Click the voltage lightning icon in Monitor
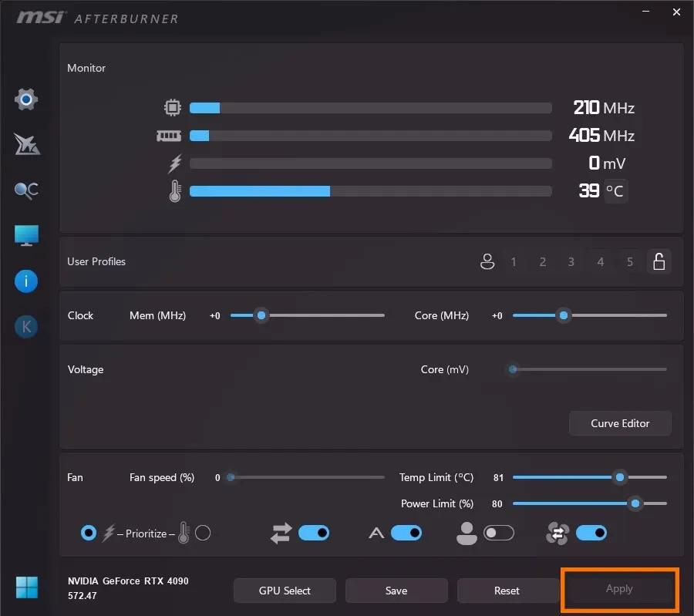The height and width of the screenshot is (616, 694). (175, 163)
